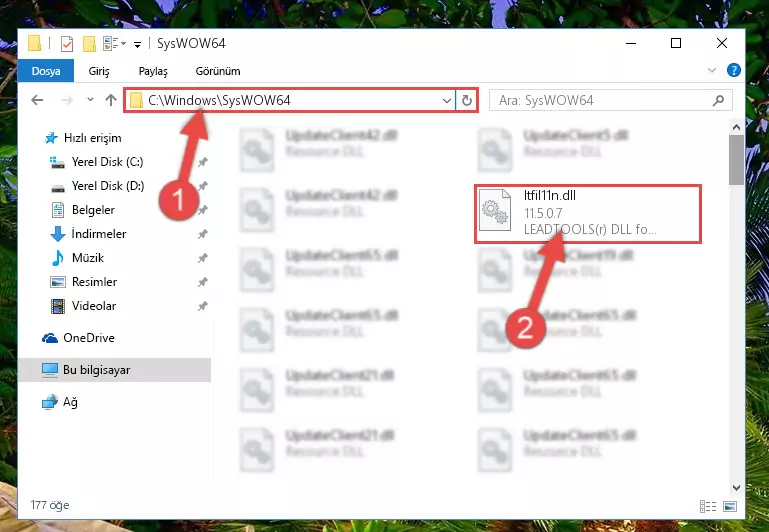
Task: Click the ltfil11n.dll gear file icon
Action: point(495,210)
